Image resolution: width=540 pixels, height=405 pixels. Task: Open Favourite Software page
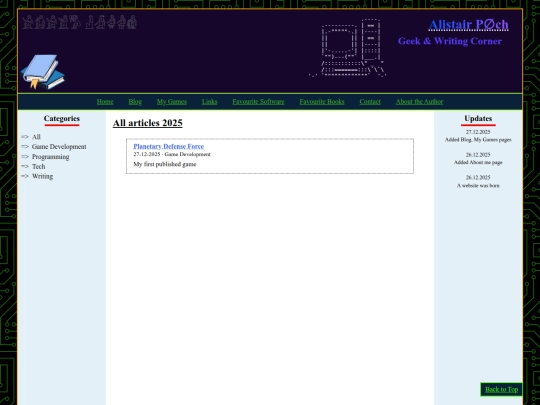[x=258, y=102]
